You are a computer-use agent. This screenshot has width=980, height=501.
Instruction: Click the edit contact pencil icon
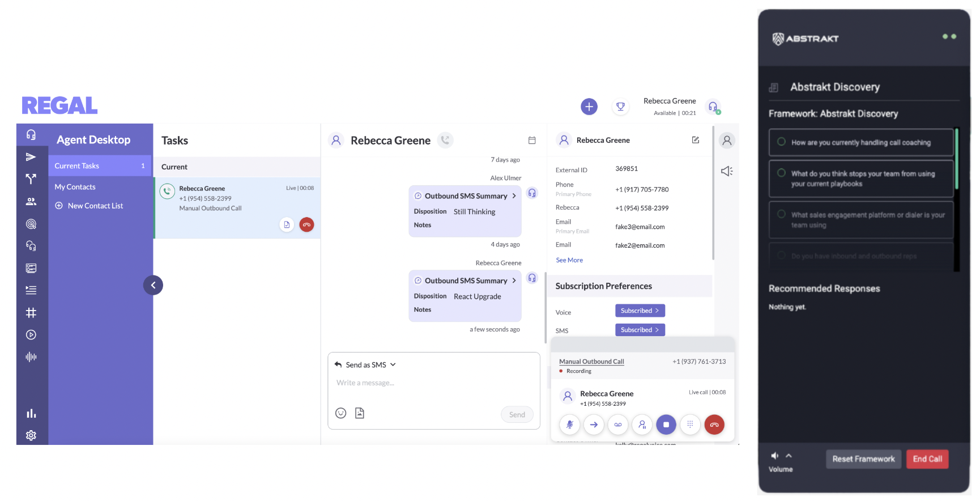(696, 140)
